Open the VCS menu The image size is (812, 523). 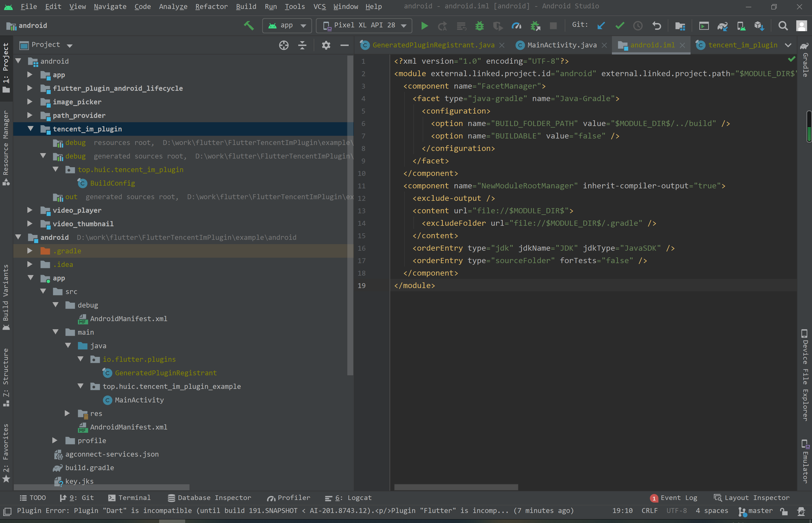click(319, 7)
